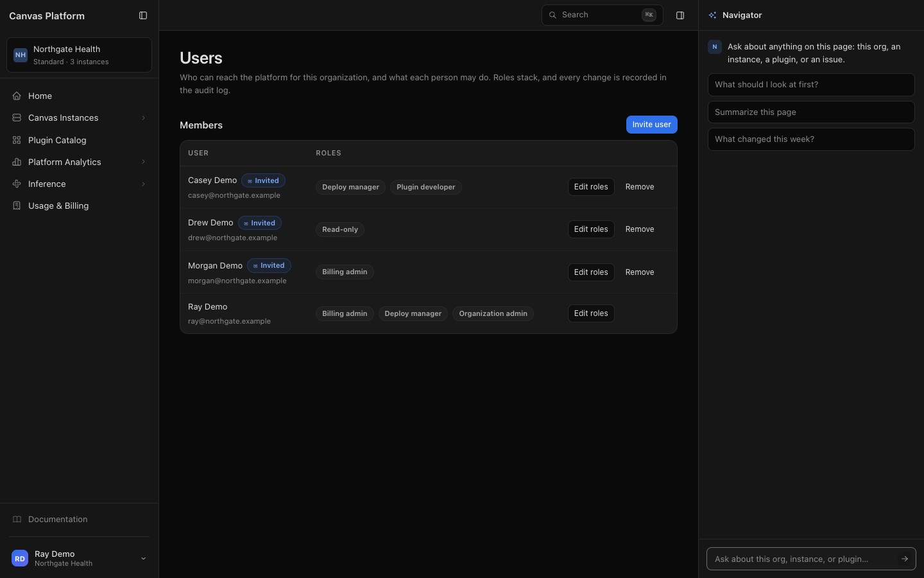This screenshot has width=924, height=578.
Task: Click the Search field in top bar
Action: coord(602,15)
